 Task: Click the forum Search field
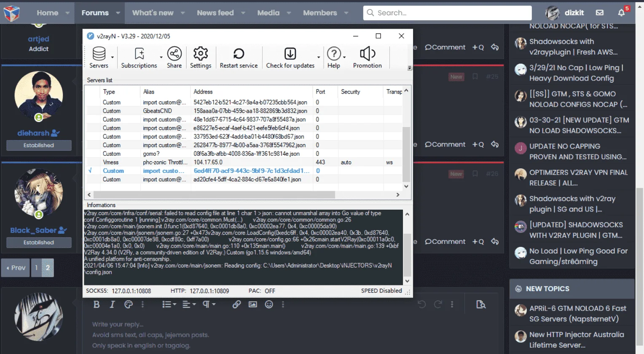(x=447, y=13)
